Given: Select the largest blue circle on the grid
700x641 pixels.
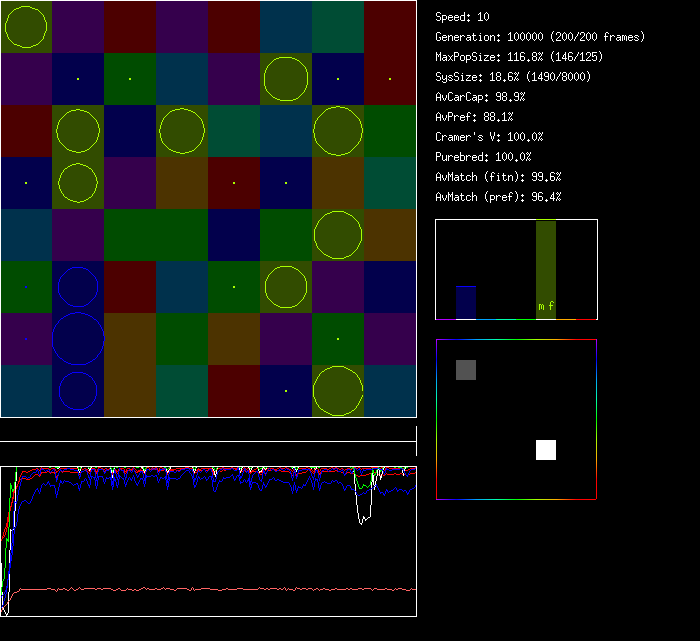Looking at the screenshot, I should pyautogui.click(x=78, y=339).
